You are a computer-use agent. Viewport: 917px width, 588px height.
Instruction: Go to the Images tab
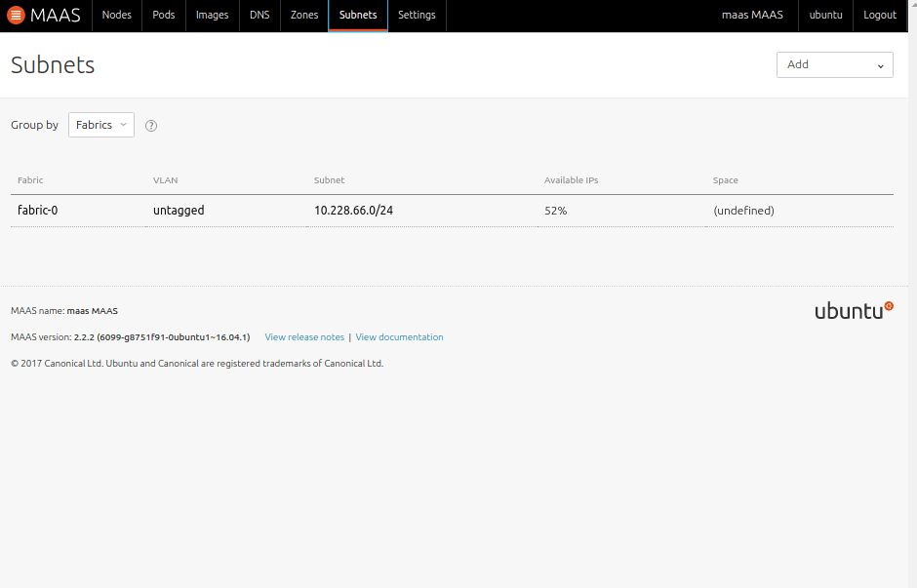[x=213, y=16]
